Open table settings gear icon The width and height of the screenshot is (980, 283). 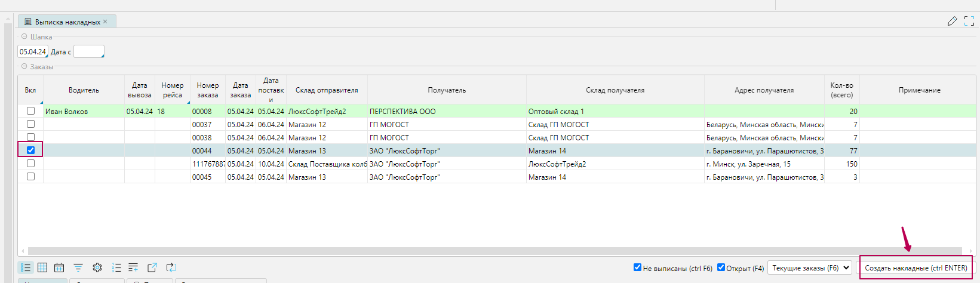click(97, 267)
